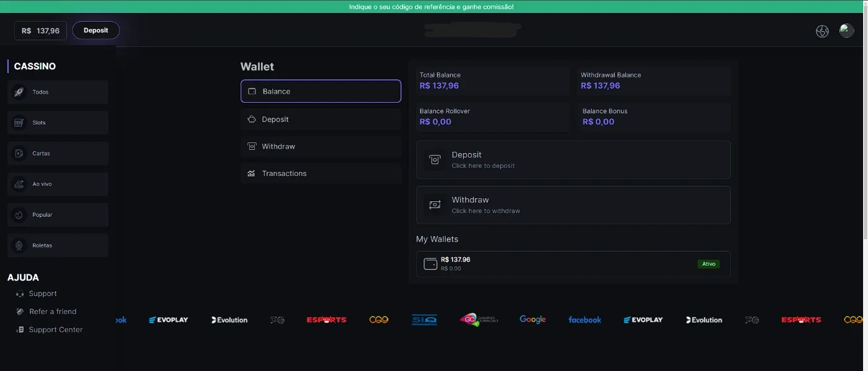The width and height of the screenshot is (868, 371).
Task: Open the Support link
Action: click(x=43, y=294)
